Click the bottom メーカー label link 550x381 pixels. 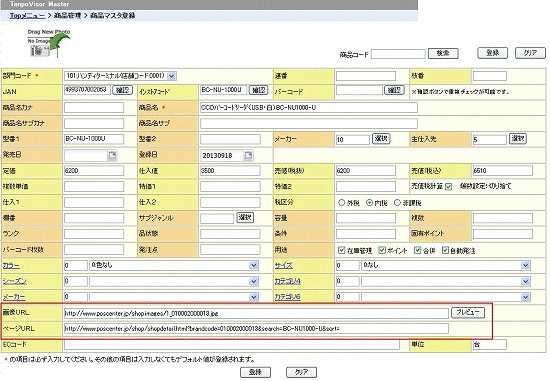click(14, 297)
